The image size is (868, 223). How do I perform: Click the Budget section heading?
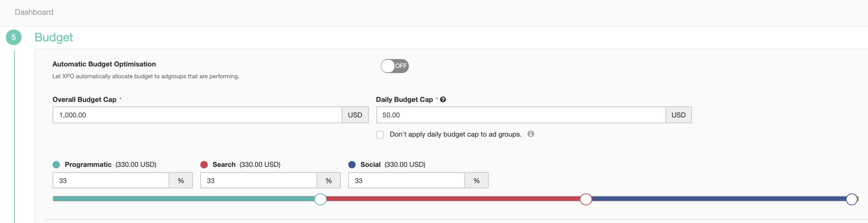54,37
